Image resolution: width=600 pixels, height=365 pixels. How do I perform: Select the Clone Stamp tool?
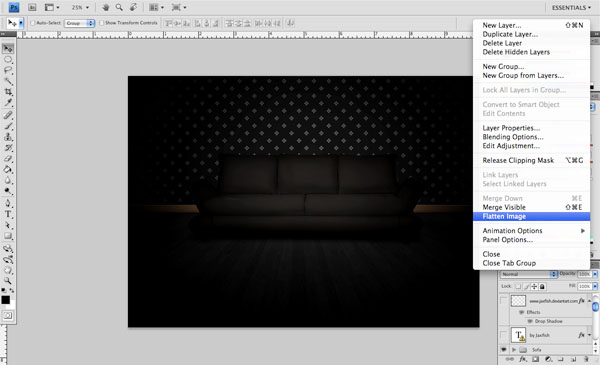tap(8, 137)
